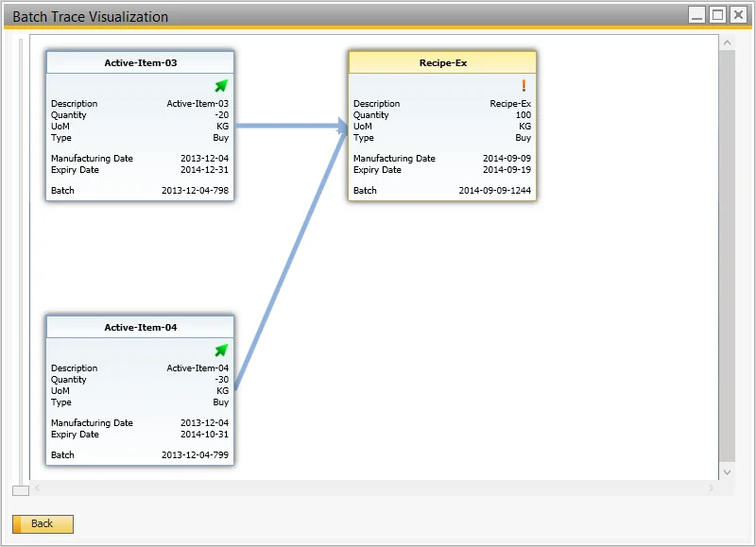
Task: Click manufacturing date 2014-09-09 in Recipe-Ex
Action: coord(507,158)
